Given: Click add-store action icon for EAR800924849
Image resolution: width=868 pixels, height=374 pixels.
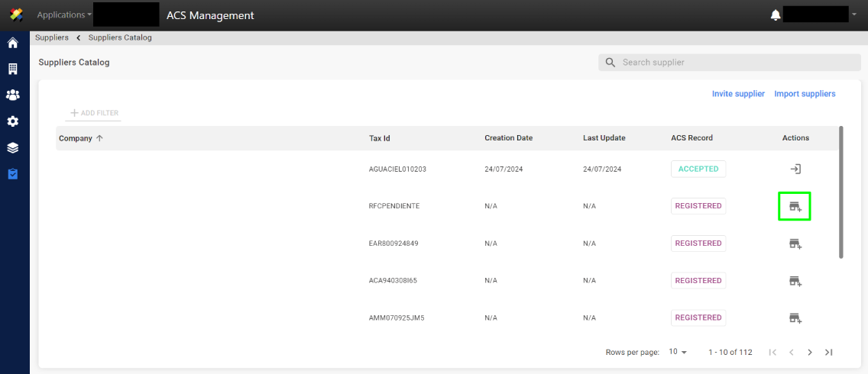Looking at the screenshot, I should tap(795, 243).
